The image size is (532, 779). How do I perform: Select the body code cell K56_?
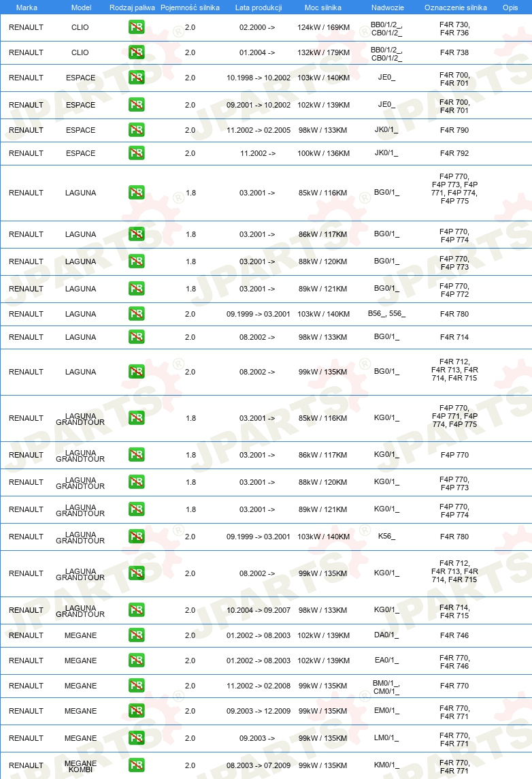[386, 536]
